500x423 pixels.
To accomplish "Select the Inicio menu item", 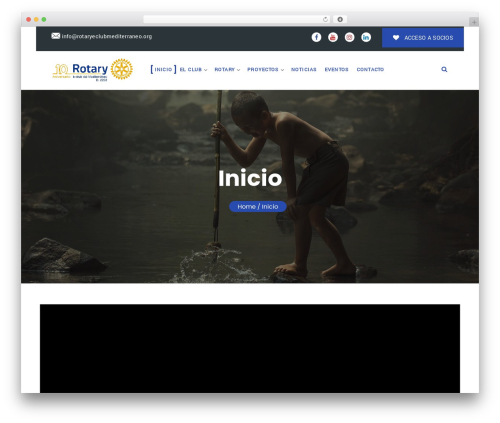I will point(163,69).
